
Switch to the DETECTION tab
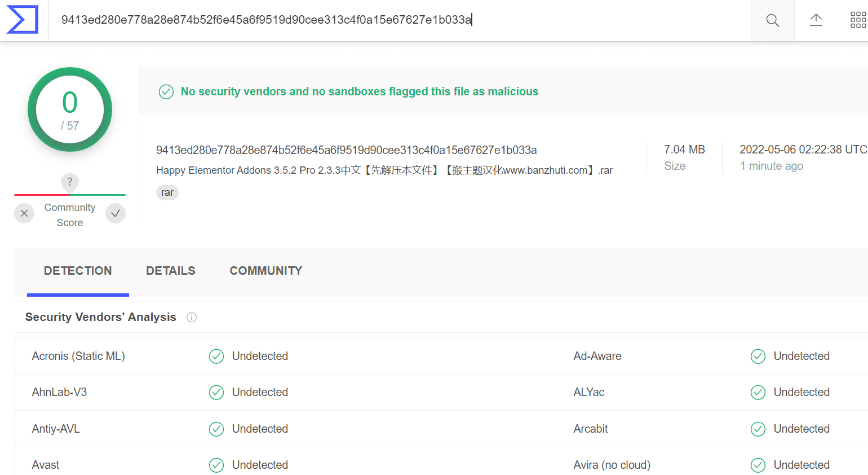(x=78, y=271)
